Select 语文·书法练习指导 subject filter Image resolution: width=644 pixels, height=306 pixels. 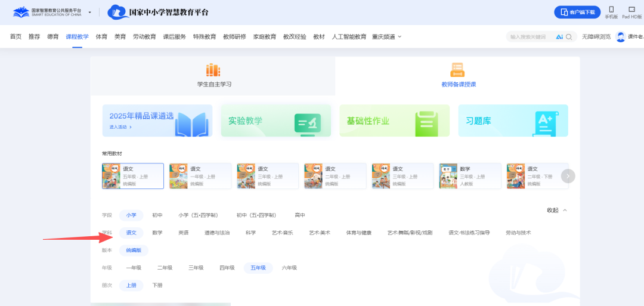(x=469, y=233)
